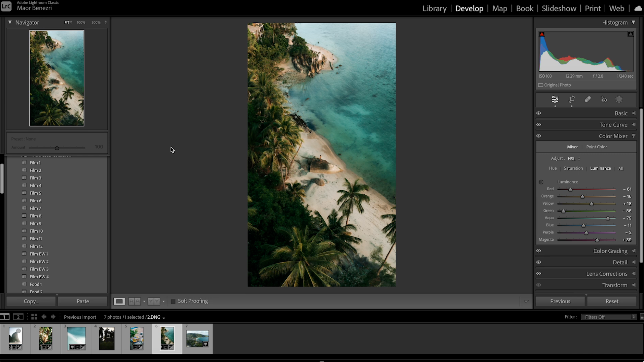
Task: Set Navigator zoom to FIT
Action: (x=67, y=22)
